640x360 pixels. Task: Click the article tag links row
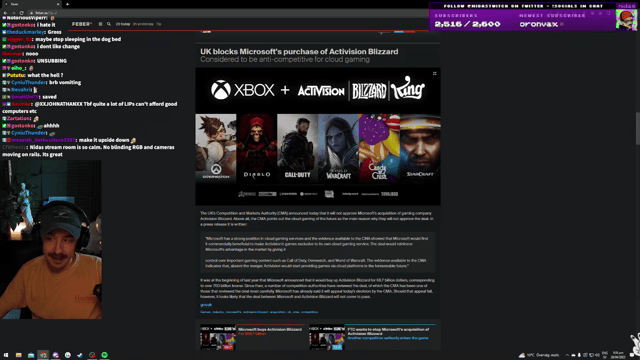pos(259,312)
